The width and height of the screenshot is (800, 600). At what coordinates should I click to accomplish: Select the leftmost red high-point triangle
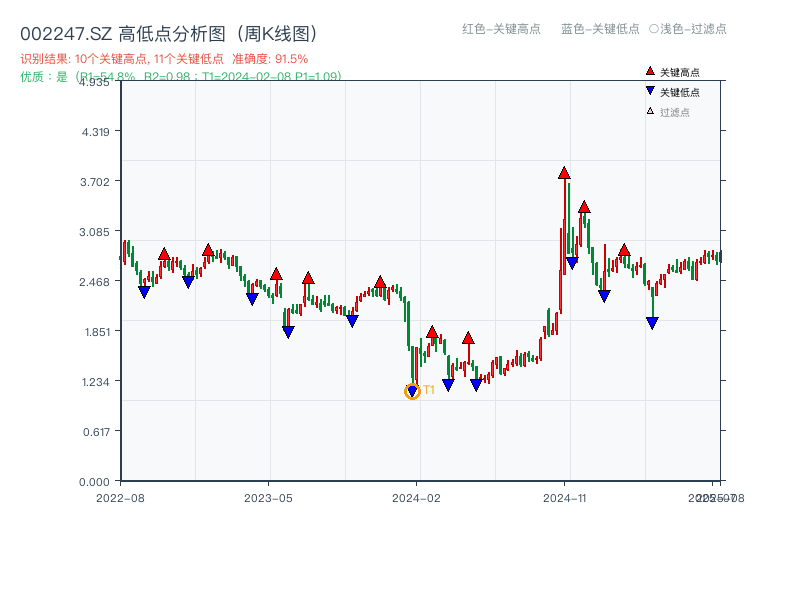coord(164,254)
